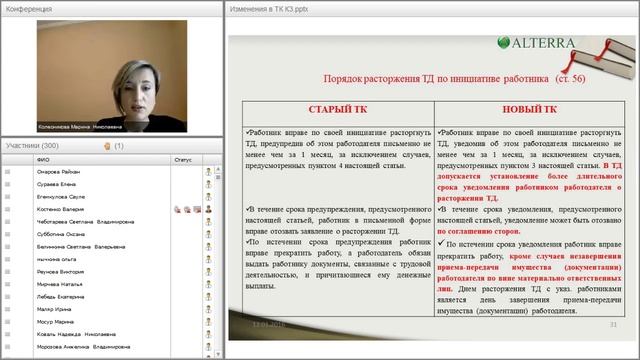640x360 pixels.
Task: Select participant Морозова Анжелика Владимировна
Action: click(83, 347)
